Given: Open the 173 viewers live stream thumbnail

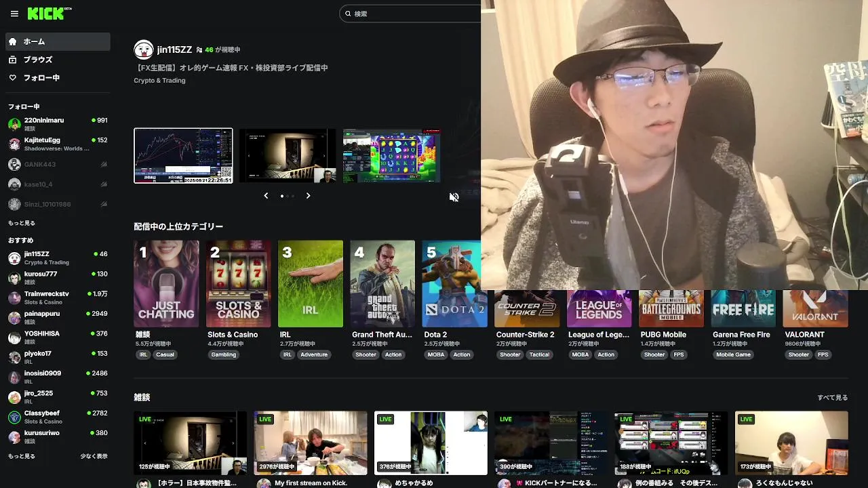Looking at the screenshot, I should point(791,443).
